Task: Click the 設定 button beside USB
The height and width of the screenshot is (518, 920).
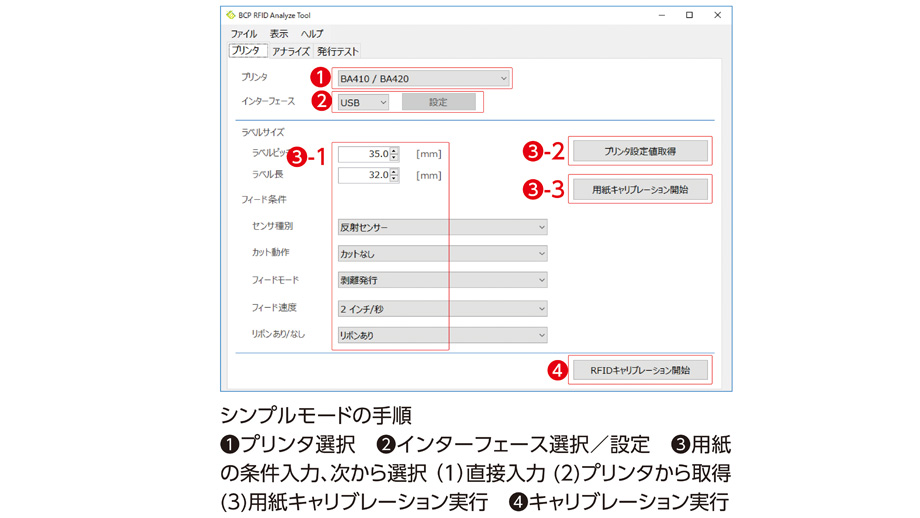Action: (438, 102)
